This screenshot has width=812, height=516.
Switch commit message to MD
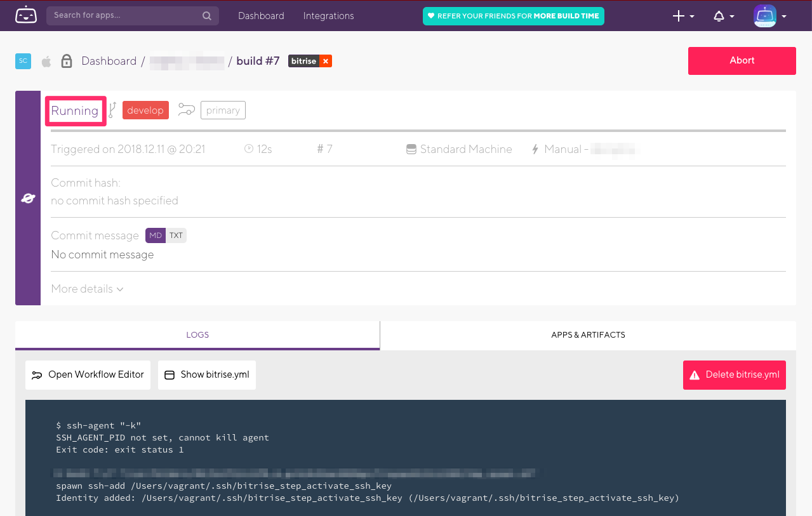click(x=156, y=235)
